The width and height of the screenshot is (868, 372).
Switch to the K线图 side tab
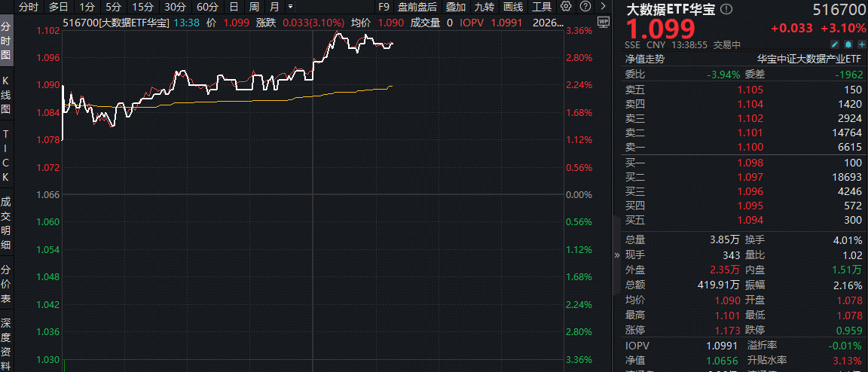pos(6,96)
